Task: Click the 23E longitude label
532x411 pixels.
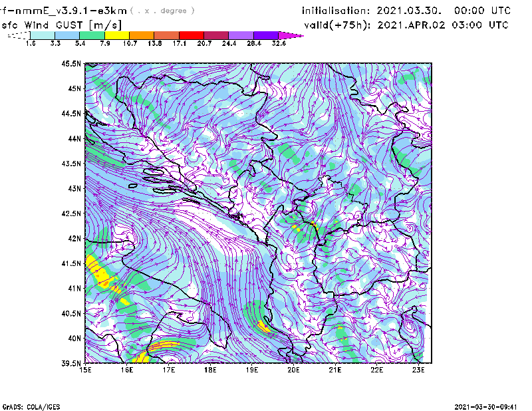Action: [418, 370]
